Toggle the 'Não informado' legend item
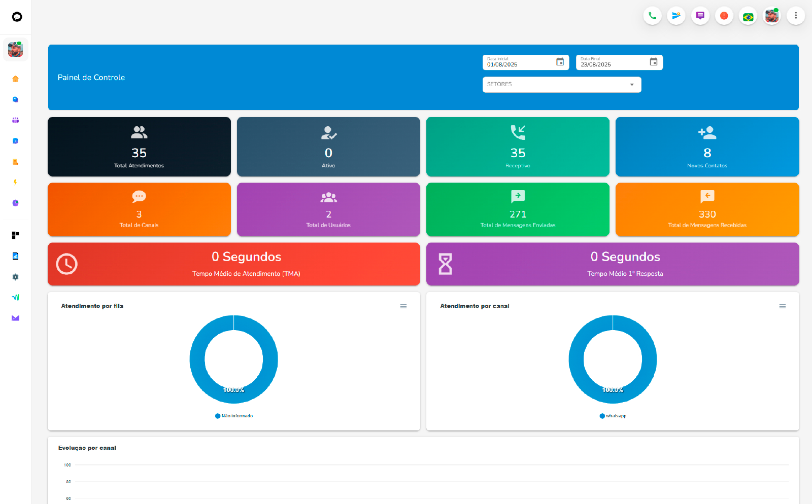This screenshot has width=812, height=504. click(234, 416)
